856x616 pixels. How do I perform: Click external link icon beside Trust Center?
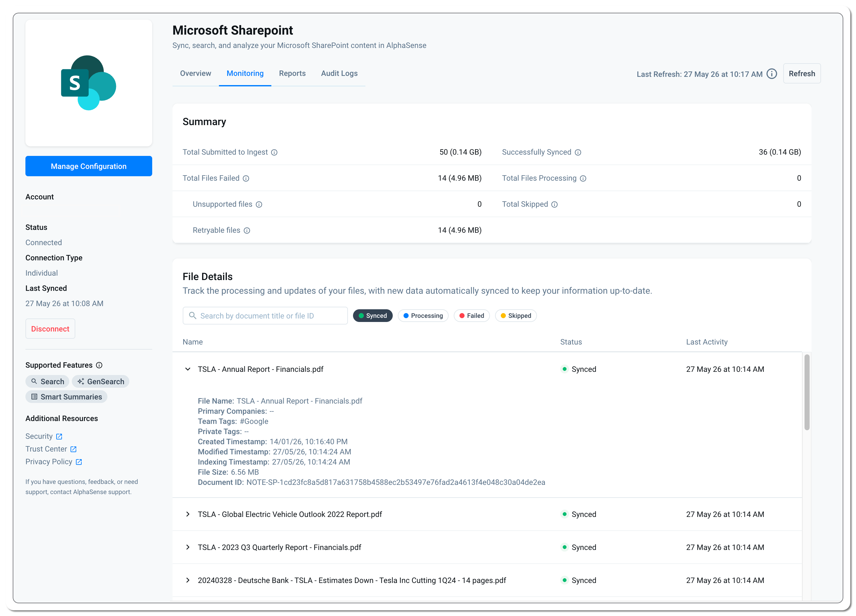click(x=74, y=449)
